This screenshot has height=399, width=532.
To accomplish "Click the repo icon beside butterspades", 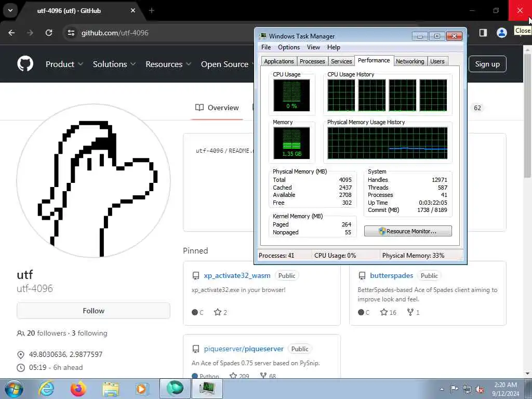I will [x=362, y=275].
